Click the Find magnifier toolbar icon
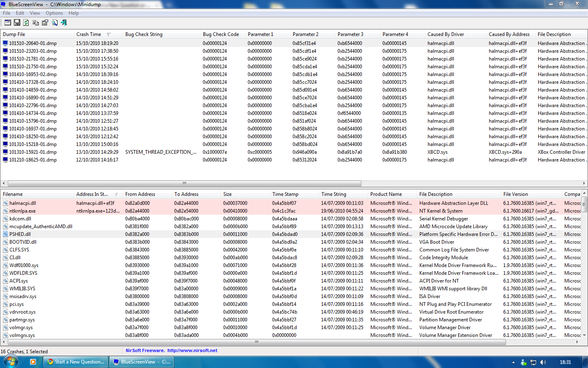Screen dimensions: 588x368 click(54, 22)
